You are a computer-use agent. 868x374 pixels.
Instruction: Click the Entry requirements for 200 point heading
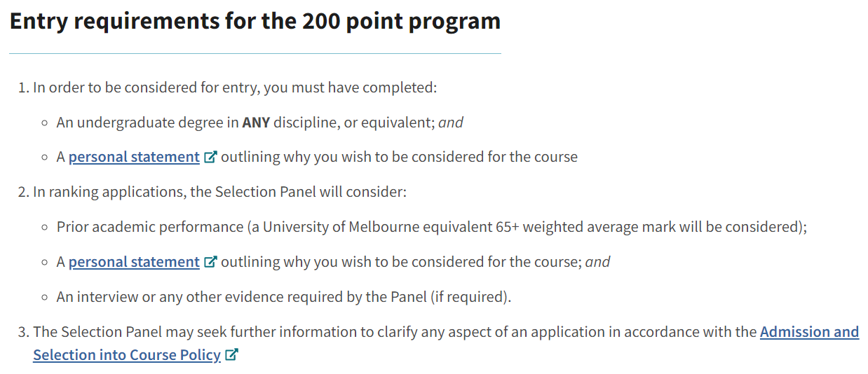tap(255, 21)
